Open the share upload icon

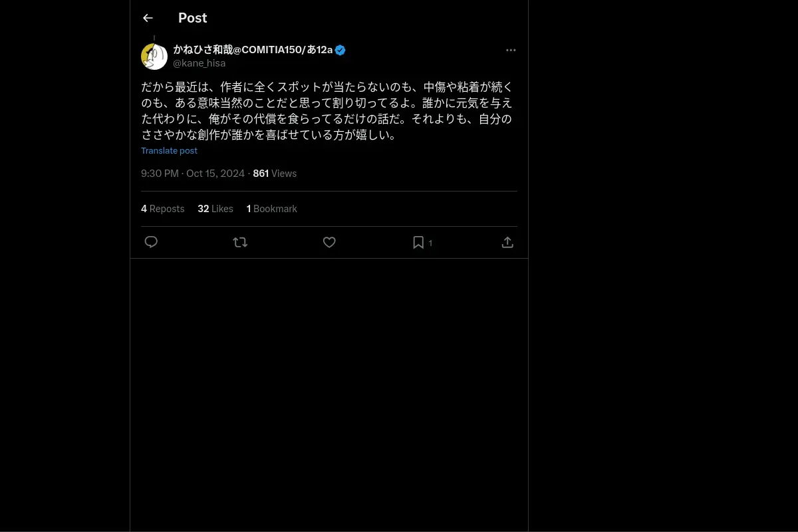tap(507, 242)
